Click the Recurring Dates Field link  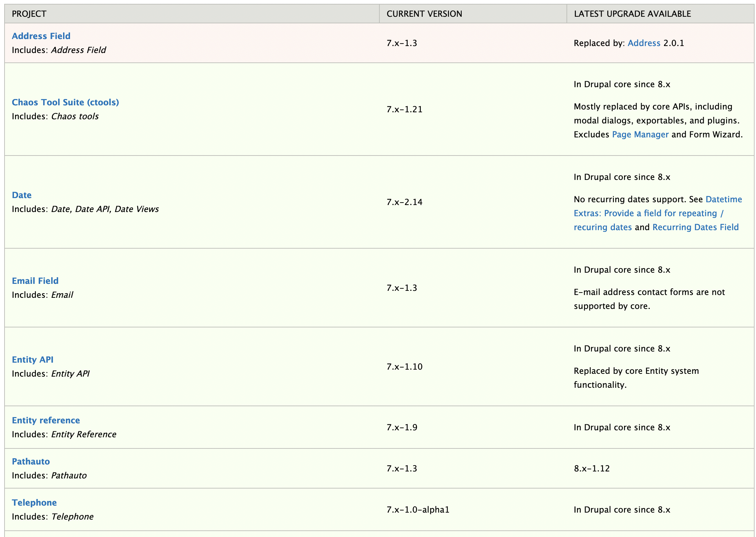[x=695, y=227]
